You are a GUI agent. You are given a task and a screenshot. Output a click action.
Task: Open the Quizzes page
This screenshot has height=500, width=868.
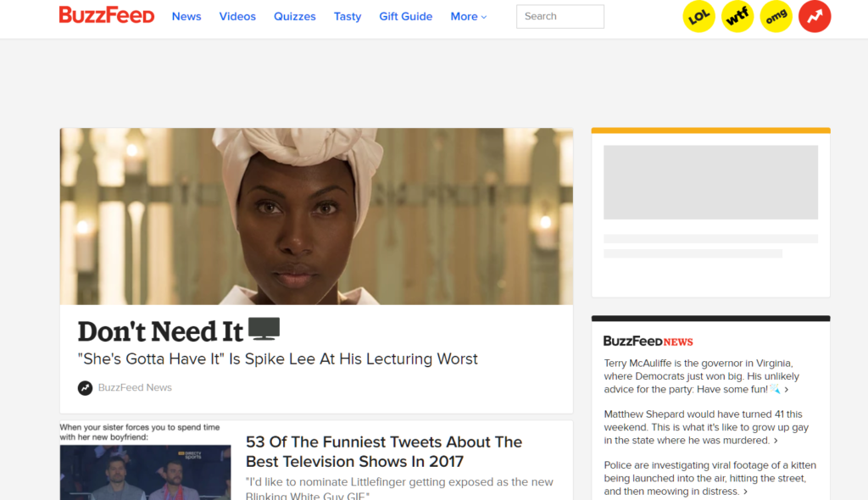tap(294, 17)
